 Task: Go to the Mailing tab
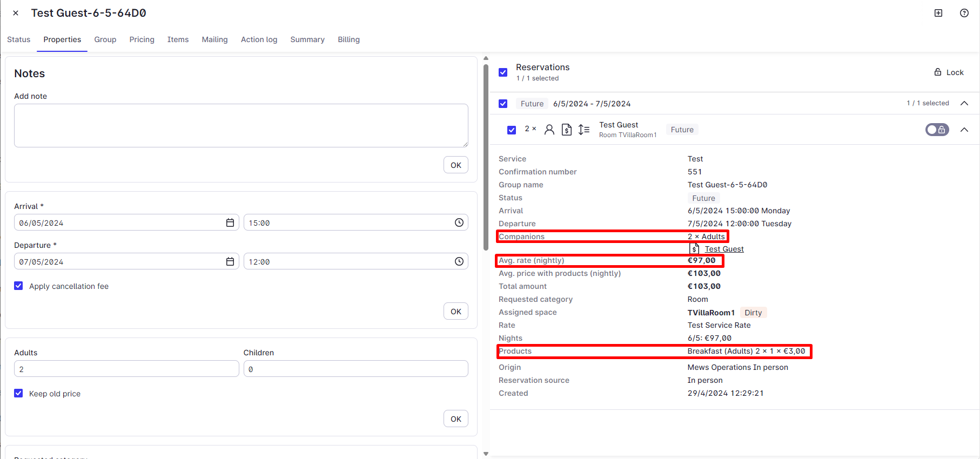[215, 39]
